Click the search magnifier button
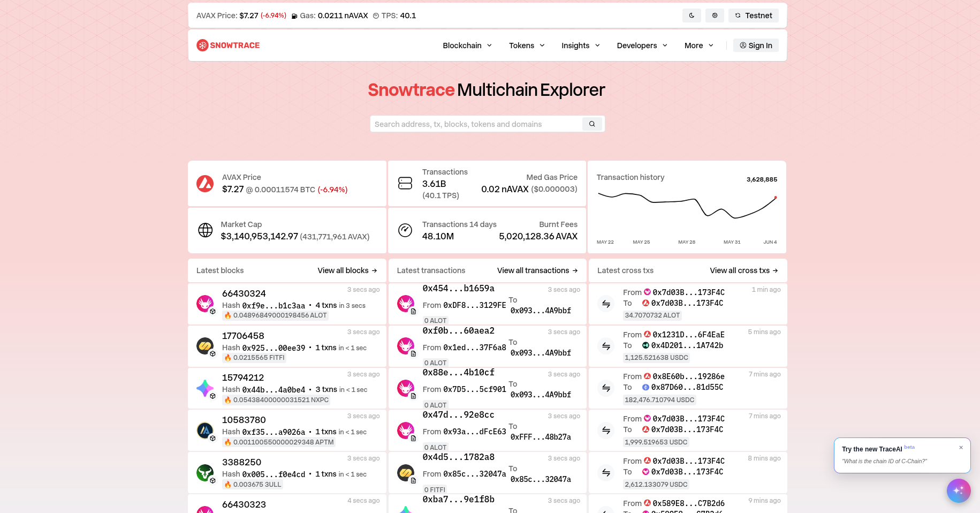 592,124
